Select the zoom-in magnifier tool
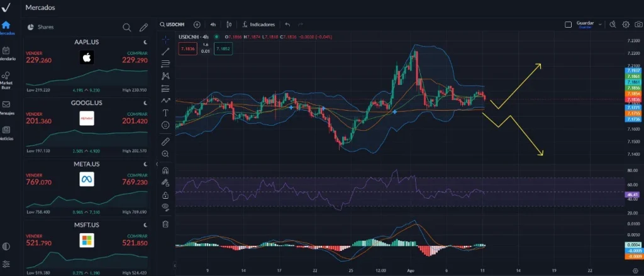Screen dimensions: 644x276 165,154
